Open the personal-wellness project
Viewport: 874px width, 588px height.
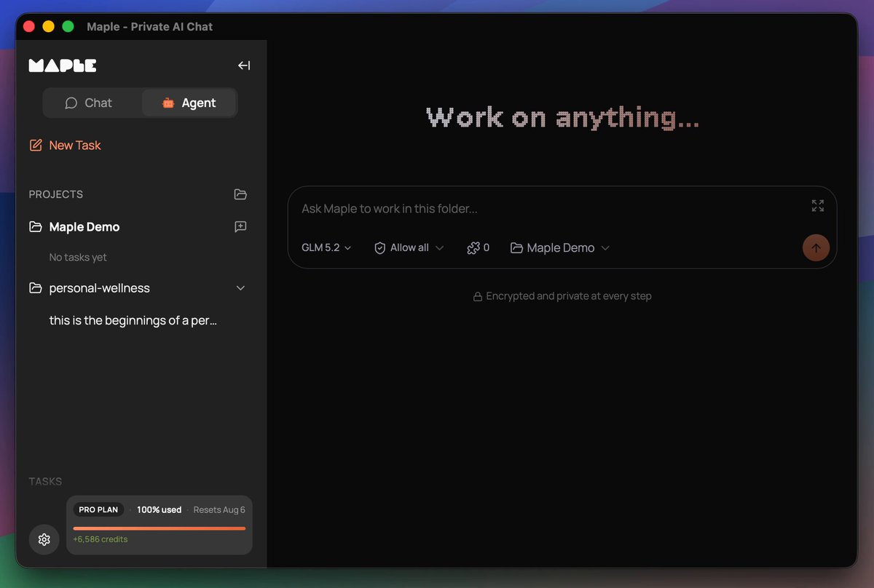pos(99,288)
